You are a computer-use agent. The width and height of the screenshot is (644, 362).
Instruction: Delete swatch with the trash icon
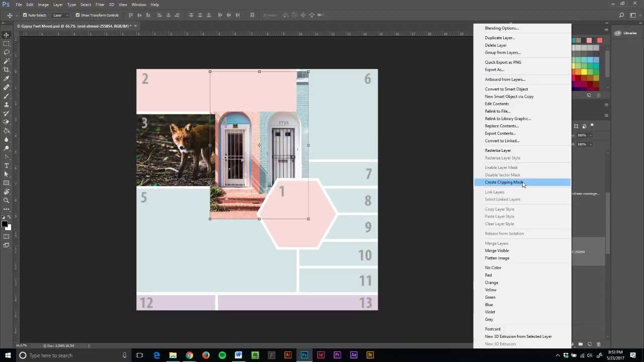tap(598, 95)
